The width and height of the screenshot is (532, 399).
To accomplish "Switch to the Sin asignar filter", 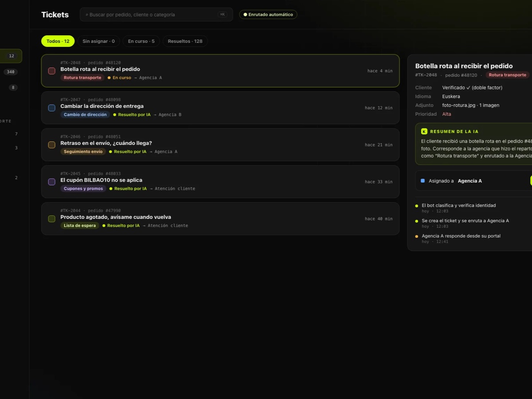I will point(98,41).
